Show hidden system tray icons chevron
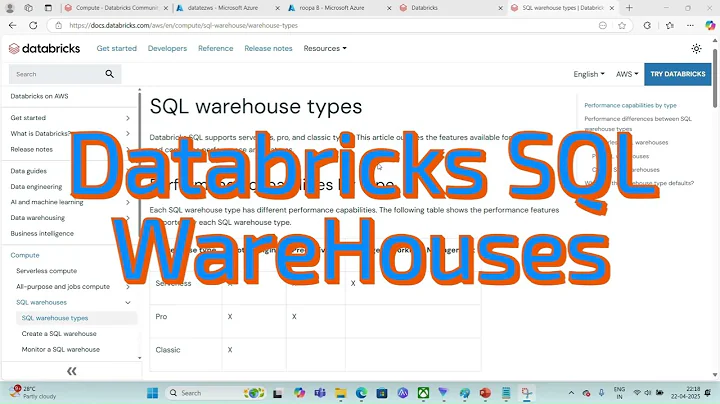720x404 pixels. [x=571, y=393]
